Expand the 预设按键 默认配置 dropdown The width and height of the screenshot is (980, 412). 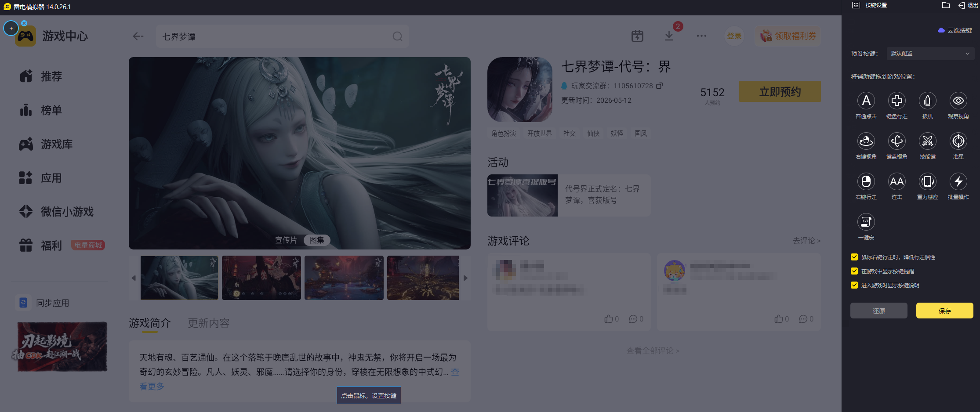(930, 54)
